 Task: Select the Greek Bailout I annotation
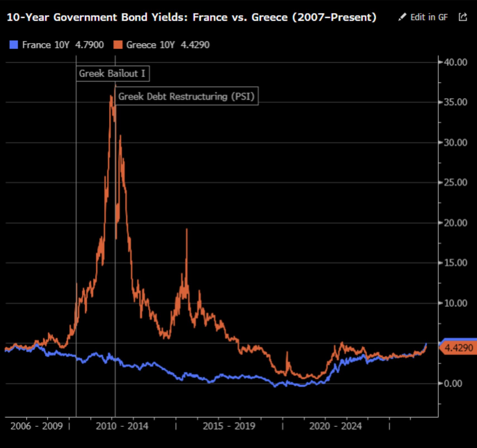click(113, 74)
